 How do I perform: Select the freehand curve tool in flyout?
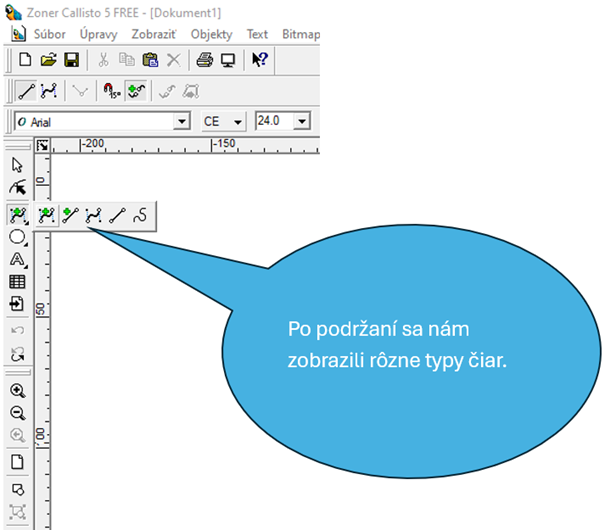(141, 214)
